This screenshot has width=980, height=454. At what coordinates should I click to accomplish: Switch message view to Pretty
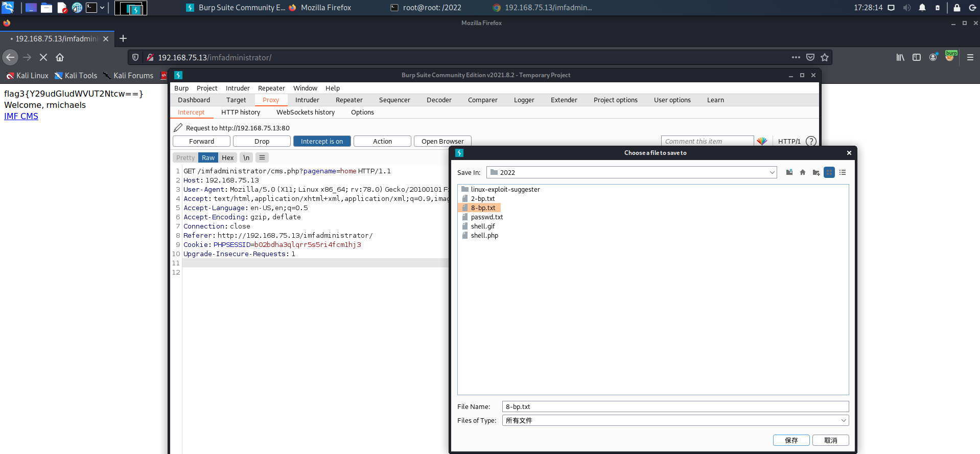185,157
